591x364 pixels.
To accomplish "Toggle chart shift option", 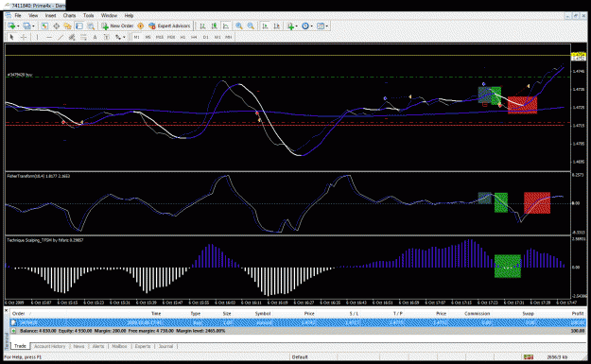I will click(x=277, y=26).
